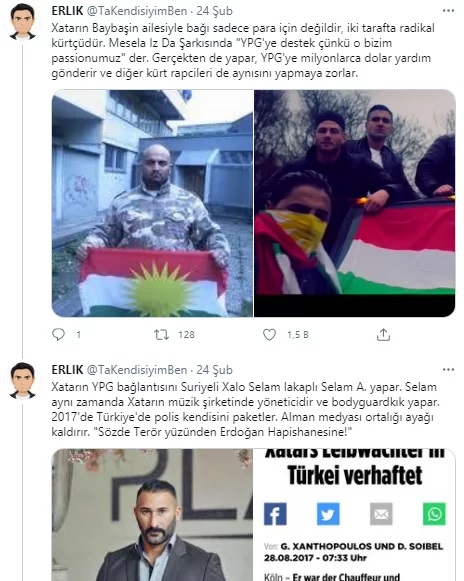Image resolution: width=464 pixels, height=581 pixels.
Task: Open the photo of bearded man in blazer
Action: click(x=152, y=515)
